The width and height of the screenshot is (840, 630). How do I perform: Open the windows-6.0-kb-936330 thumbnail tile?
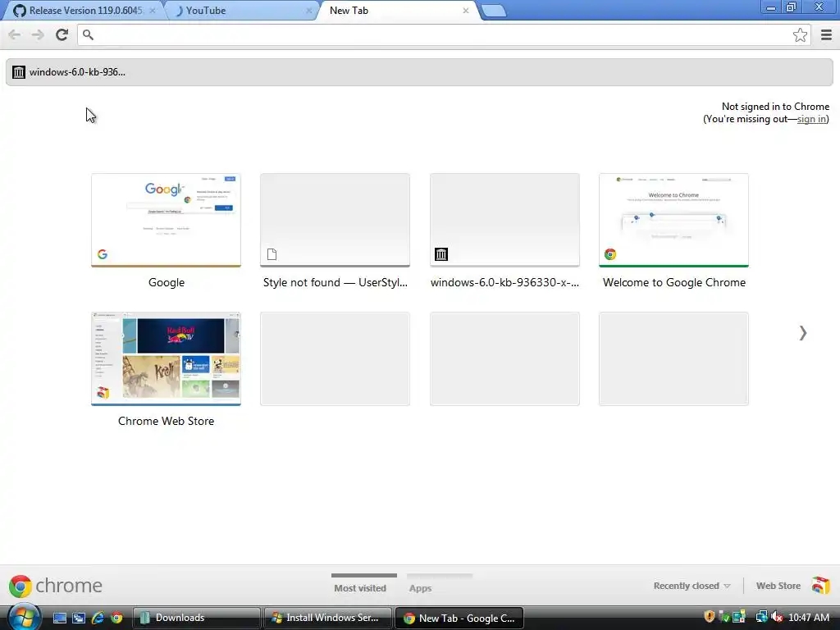coord(504,220)
